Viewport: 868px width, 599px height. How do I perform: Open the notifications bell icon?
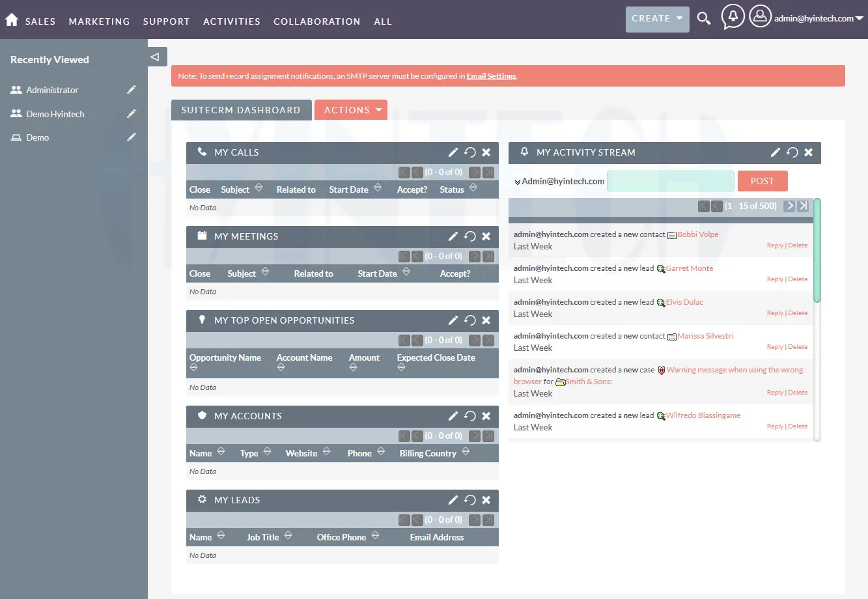tap(733, 17)
